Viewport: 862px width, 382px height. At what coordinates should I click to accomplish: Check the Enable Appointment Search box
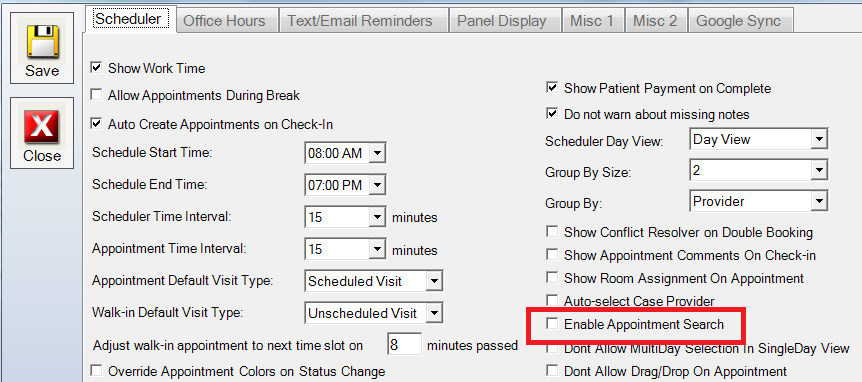point(552,324)
